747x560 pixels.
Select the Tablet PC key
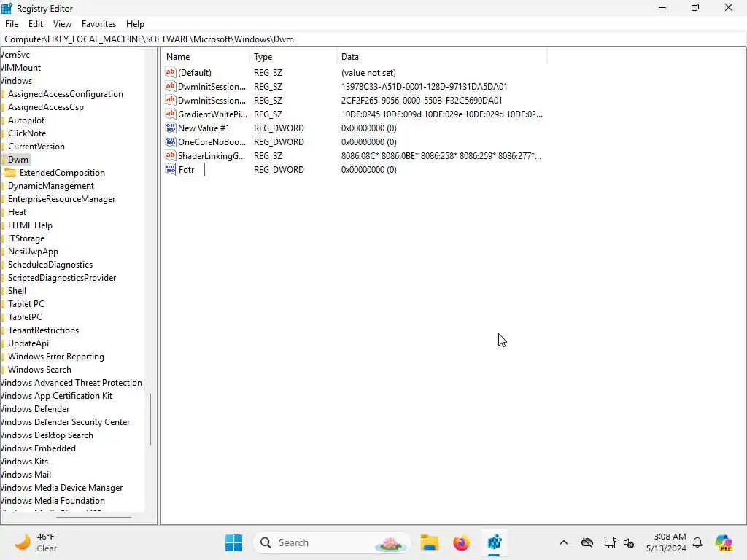pyautogui.click(x=26, y=304)
